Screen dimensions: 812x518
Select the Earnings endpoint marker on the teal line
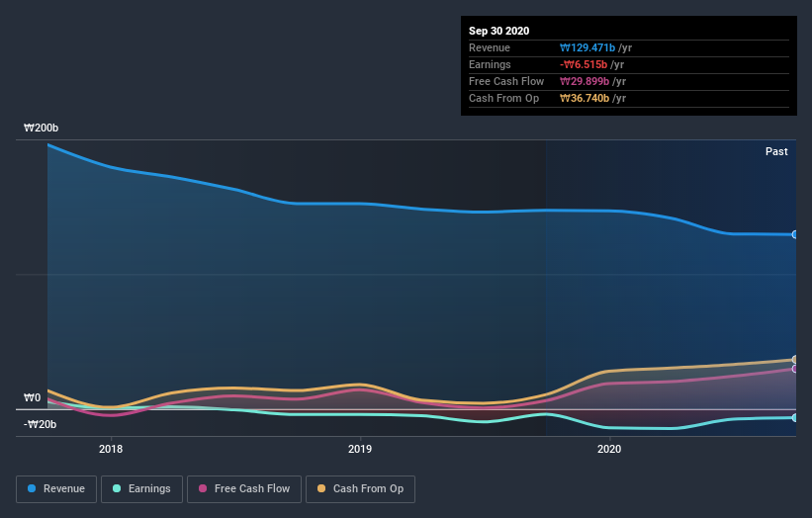coord(795,417)
